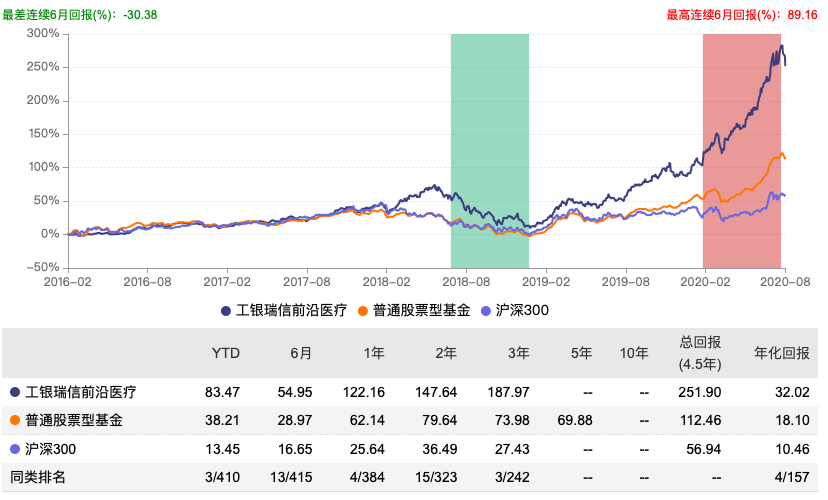This screenshot has height=500, width=828.
Task: Select the 6月 column header
Action: click(x=299, y=353)
